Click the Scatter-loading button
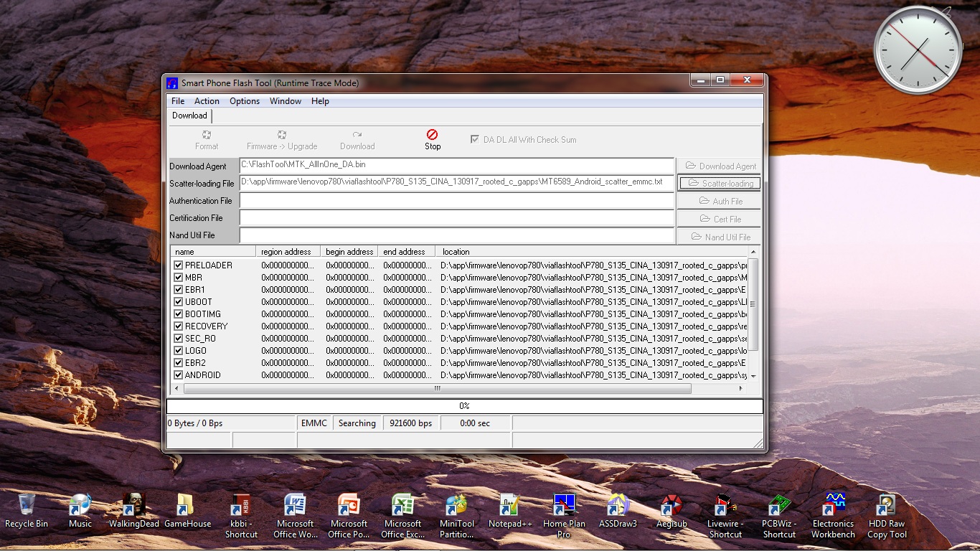980x551 pixels. pos(720,183)
